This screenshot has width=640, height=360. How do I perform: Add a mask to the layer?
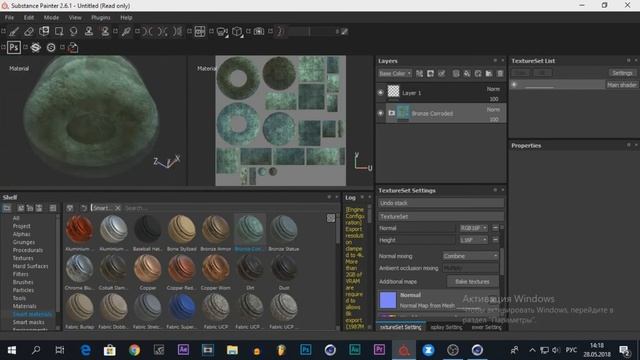point(430,73)
